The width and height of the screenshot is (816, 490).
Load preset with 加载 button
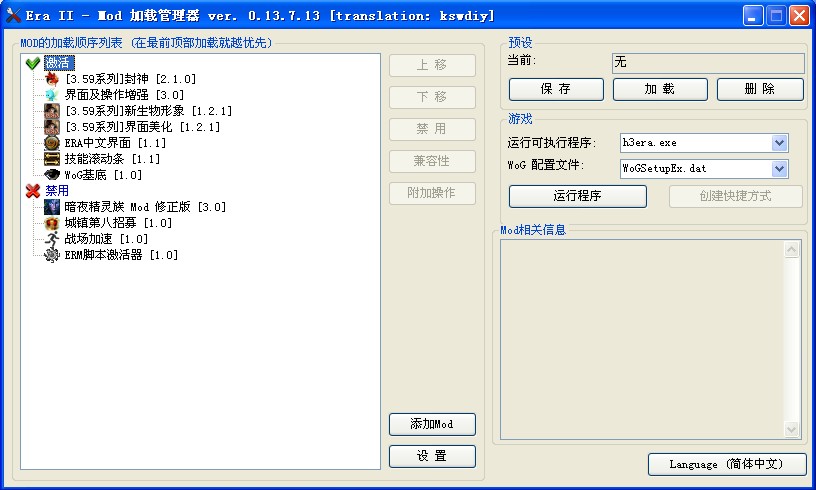(660, 89)
